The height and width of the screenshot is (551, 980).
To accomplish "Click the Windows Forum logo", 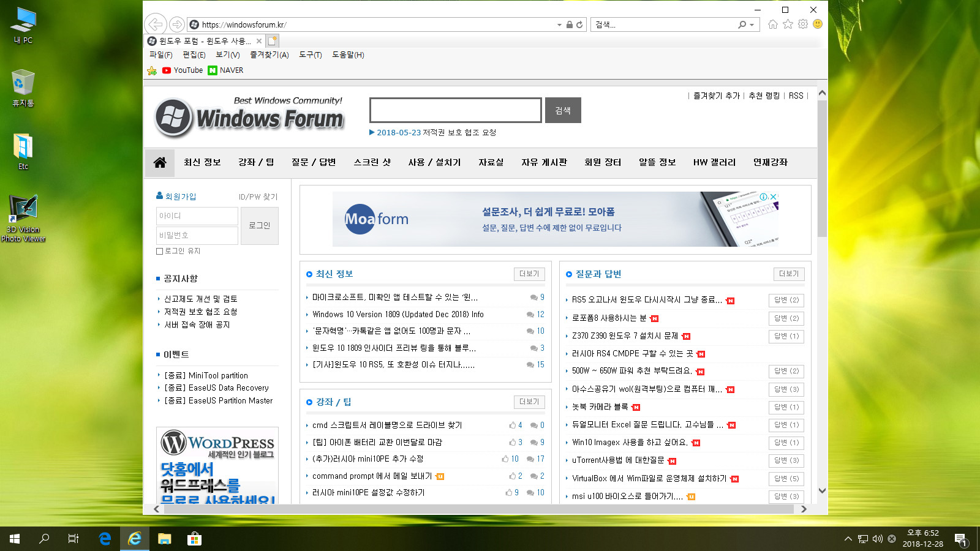I will coord(249,116).
